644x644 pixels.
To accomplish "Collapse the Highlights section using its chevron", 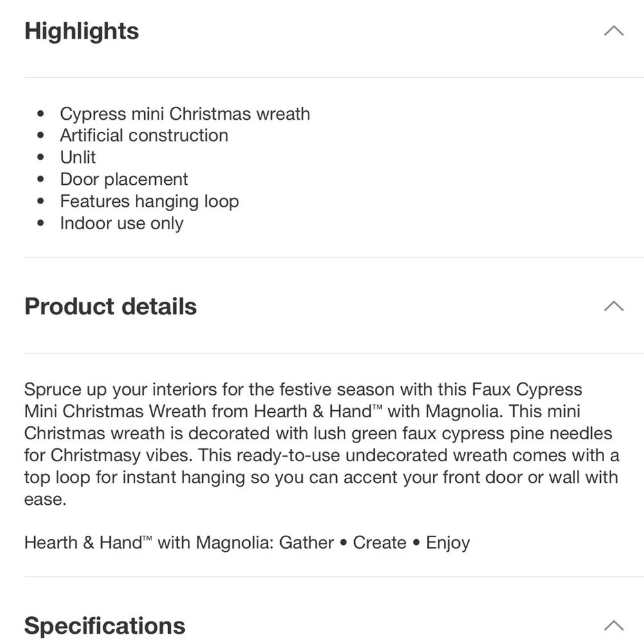I will point(614,31).
